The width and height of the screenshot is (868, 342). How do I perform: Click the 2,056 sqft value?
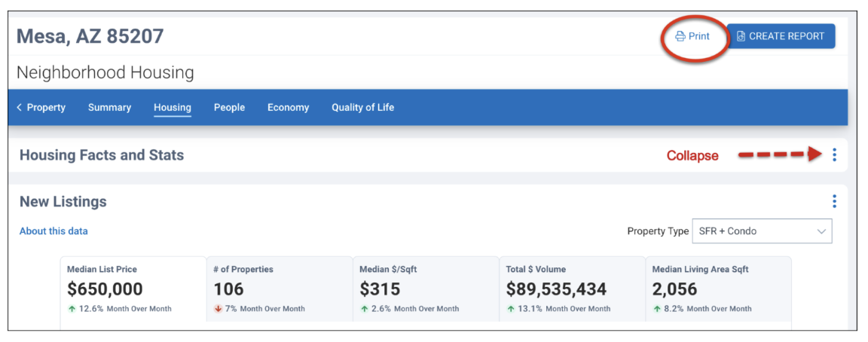point(675,289)
